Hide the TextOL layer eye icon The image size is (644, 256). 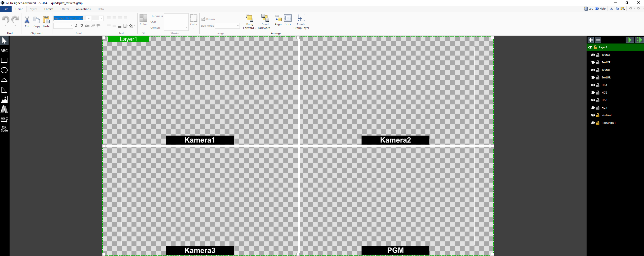coord(593,55)
